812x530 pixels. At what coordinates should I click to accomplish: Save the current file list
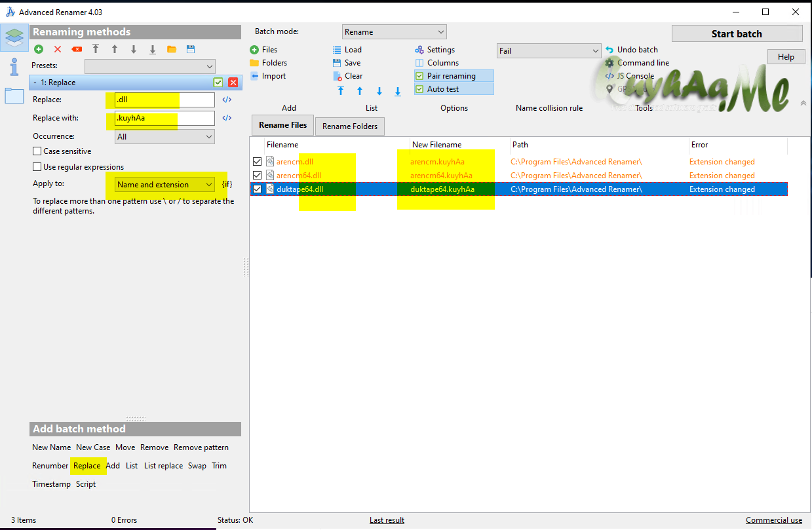click(347, 63)
